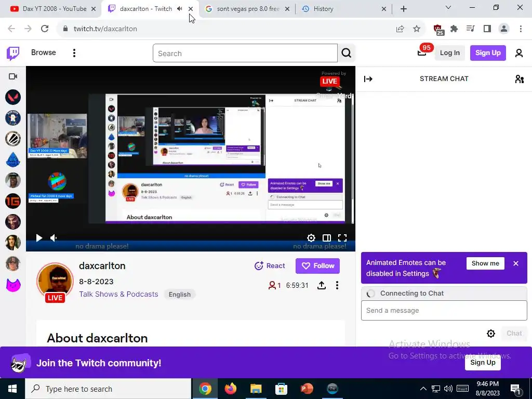Open Firefox from the taskbar
This screenshot has width=532, height=399.
(x=231, y=389)
